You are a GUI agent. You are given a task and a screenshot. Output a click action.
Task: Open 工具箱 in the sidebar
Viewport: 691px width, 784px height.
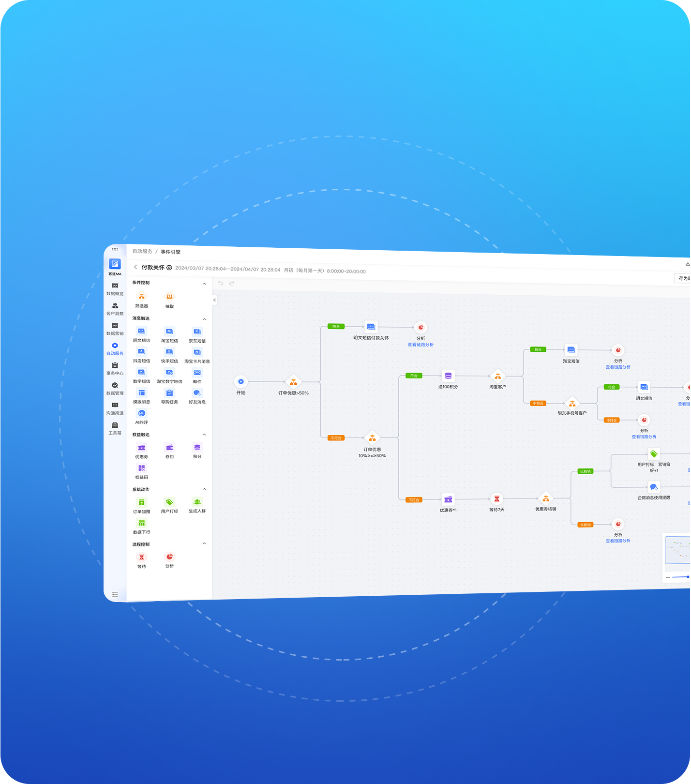click(115, 428)
